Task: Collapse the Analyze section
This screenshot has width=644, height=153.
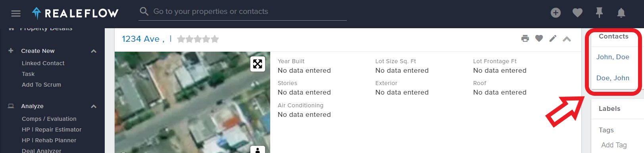Action: (x=94, y=107)
